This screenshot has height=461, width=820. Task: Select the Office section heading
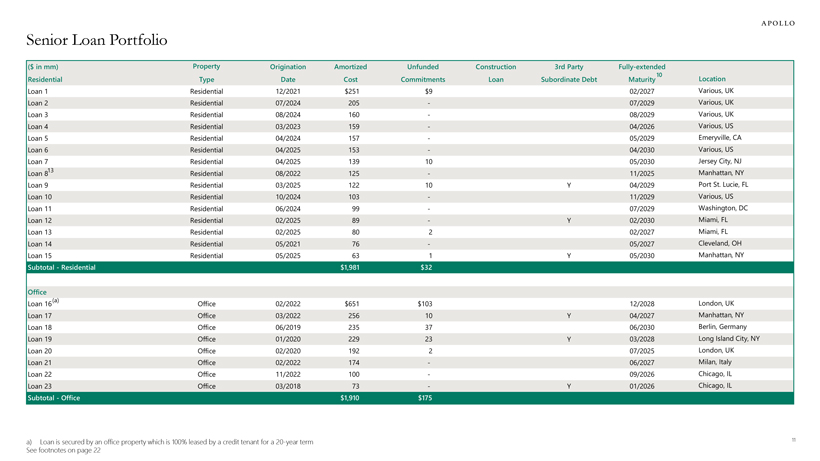coord(38,292)
